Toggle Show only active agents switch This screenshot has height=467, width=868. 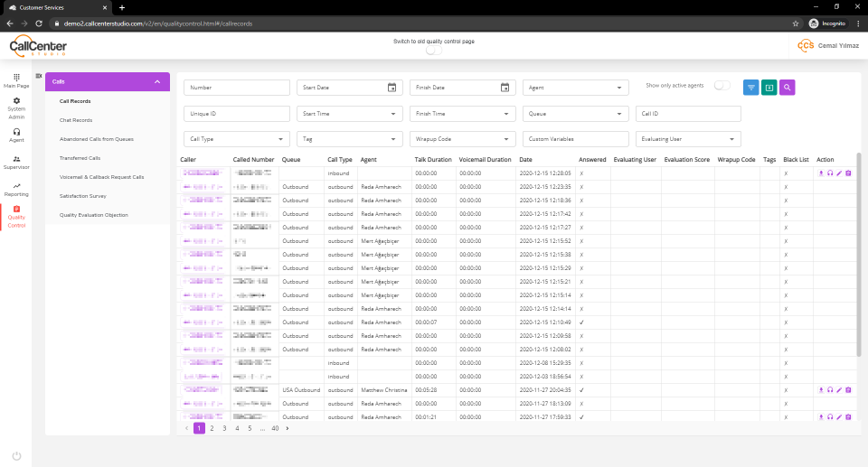pyautogui.click(x=722, y=85)
